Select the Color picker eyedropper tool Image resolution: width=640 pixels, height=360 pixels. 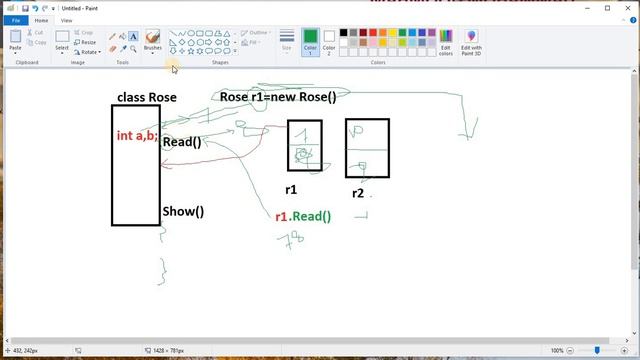123,49
